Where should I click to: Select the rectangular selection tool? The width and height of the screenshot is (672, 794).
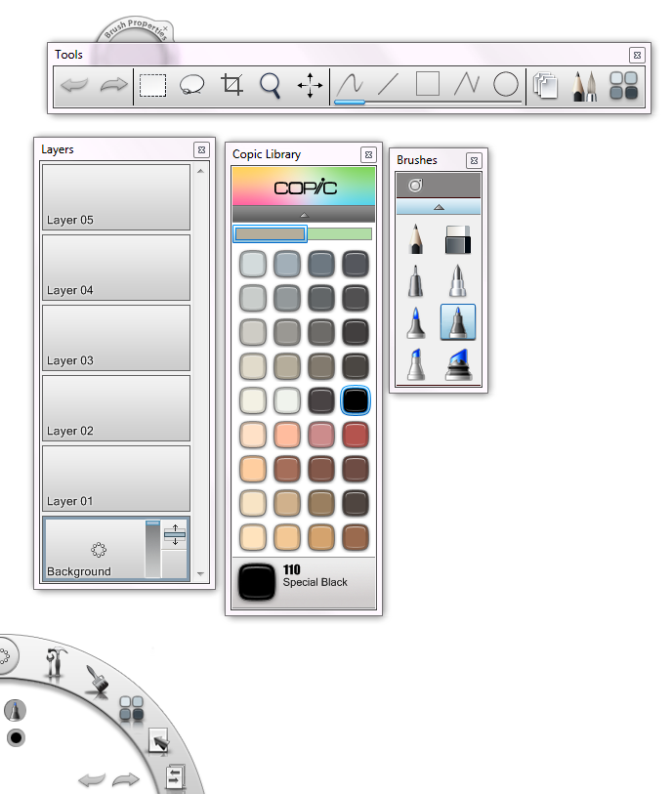[153, 85]
